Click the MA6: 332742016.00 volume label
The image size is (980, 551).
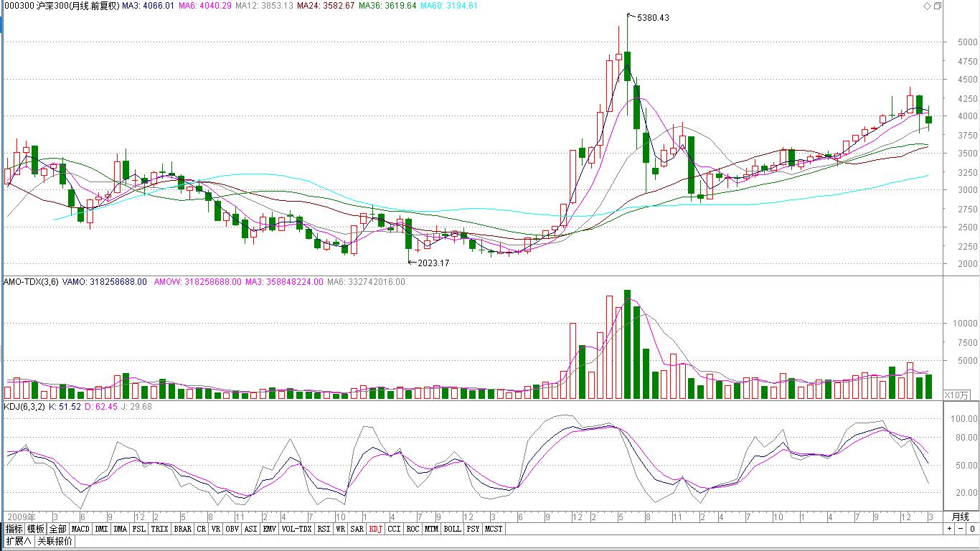point(366,282)
